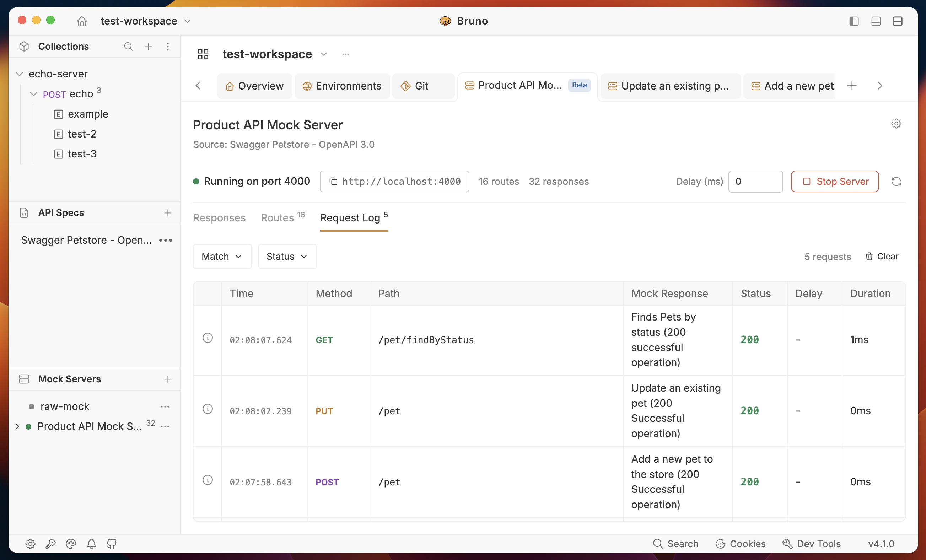This screenshot has width=926, height=560.
Task: Click the http://localhost:4000 URL box
Action: (394, 182)
